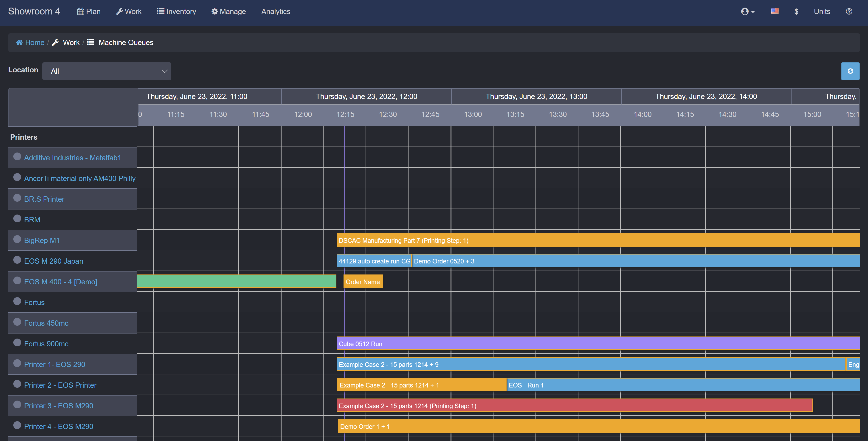
Task: Open the user account menu icon
Action: tap(747, 11)
